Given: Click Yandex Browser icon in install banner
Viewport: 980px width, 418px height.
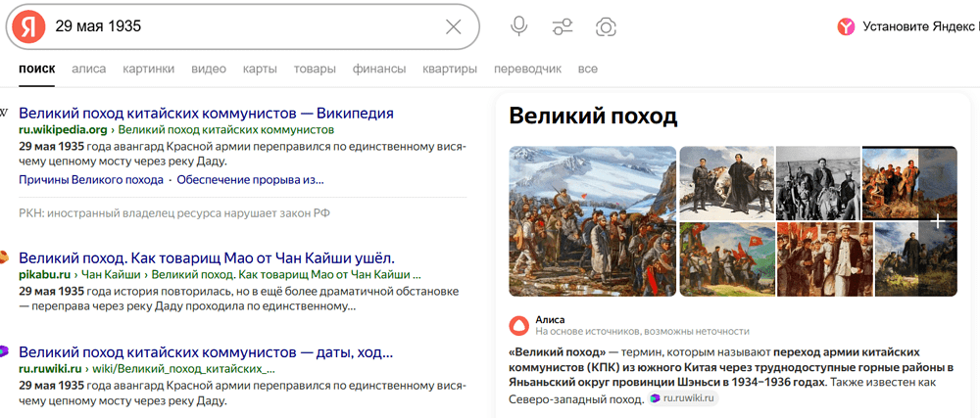Looking at the screenshot, I should click(846, 26).
